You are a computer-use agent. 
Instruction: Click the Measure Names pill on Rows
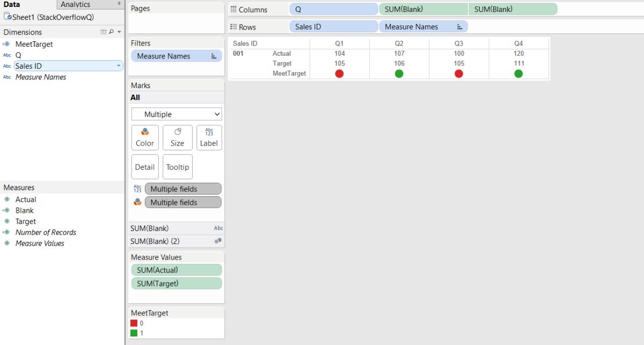[423, 26]
